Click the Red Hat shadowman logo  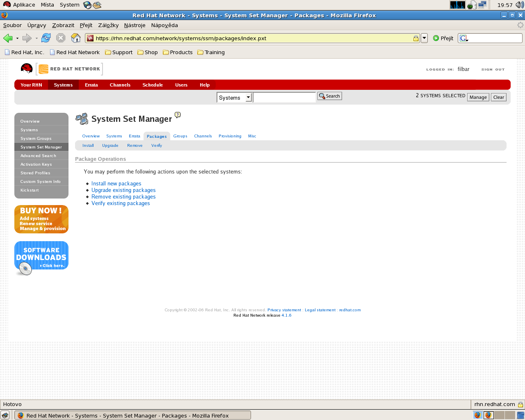tap(27, 68)
